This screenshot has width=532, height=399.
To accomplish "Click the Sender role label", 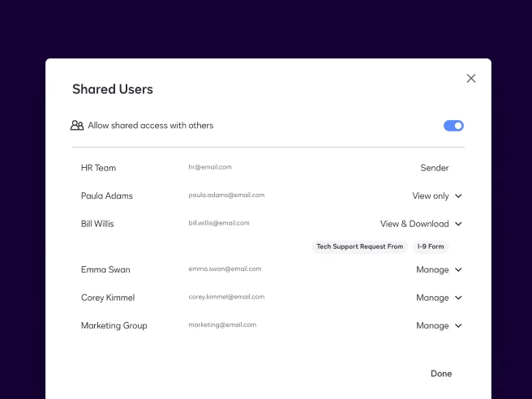I will [x=435, y=168].
